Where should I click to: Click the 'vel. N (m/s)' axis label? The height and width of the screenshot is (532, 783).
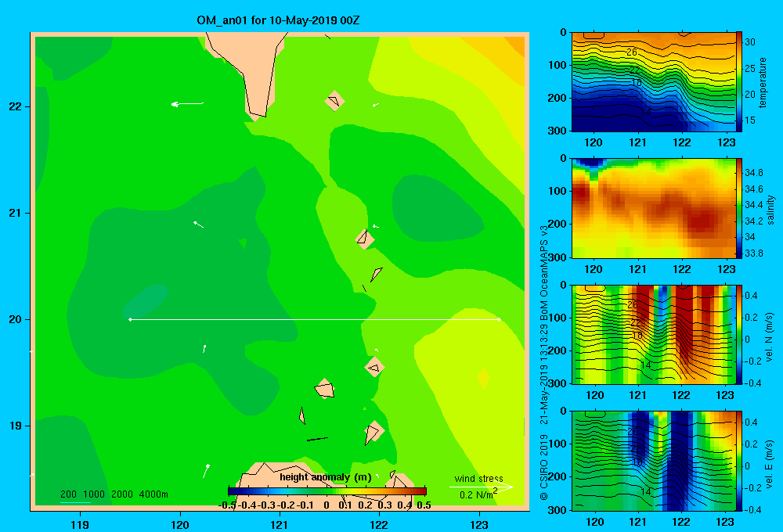coord(770,337)
